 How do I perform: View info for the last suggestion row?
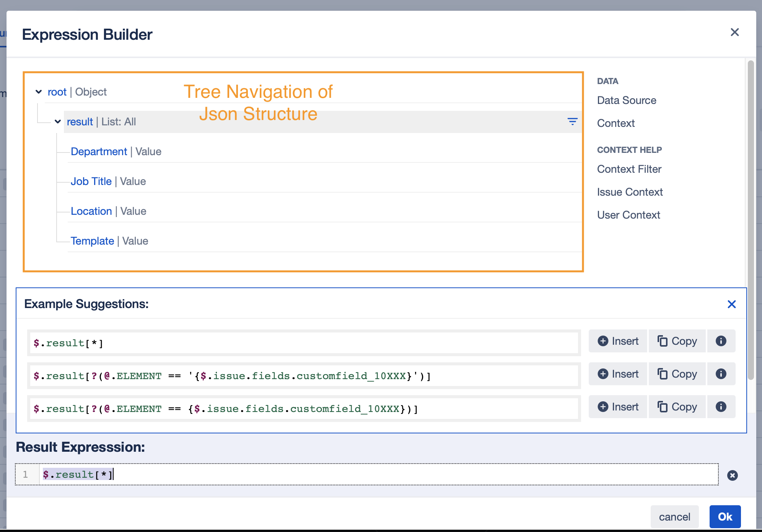(721, 407)
